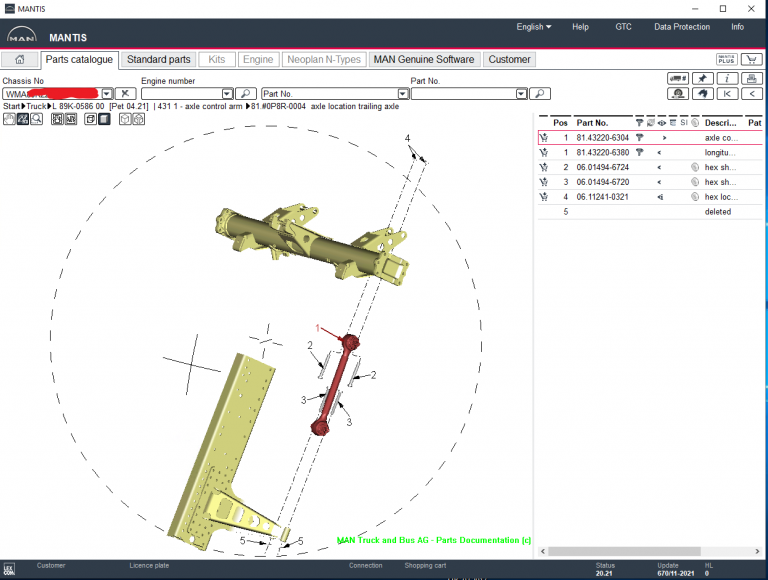Viewport: 768px width, 580px height.
Task: Click the Home icon button
Action: pos(20,60)
